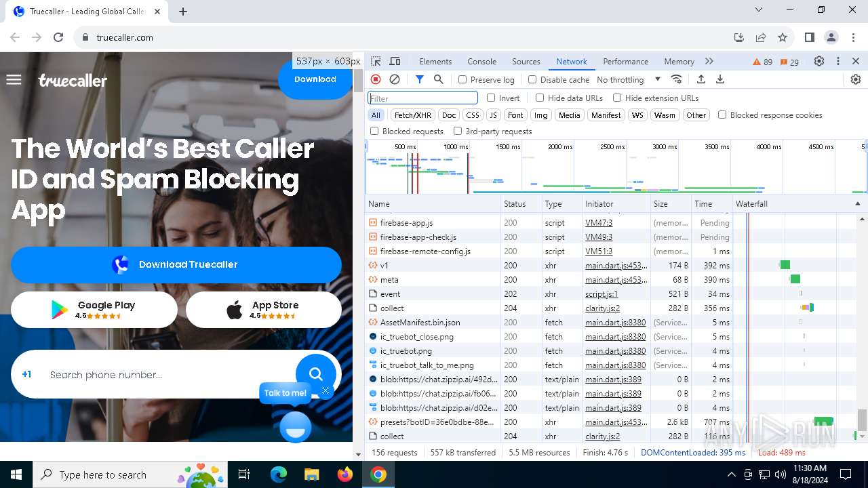Open File Explorer from taskbar
This screenshot has height=488, width=868.
[311, 474]
